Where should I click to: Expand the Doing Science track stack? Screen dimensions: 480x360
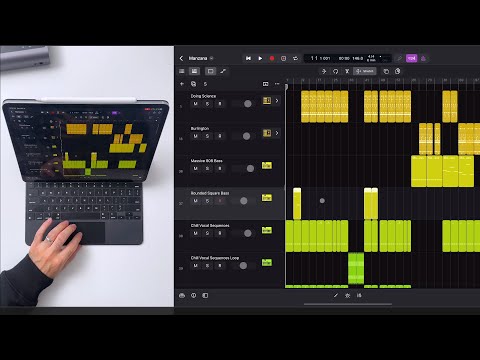coord(277,100)
